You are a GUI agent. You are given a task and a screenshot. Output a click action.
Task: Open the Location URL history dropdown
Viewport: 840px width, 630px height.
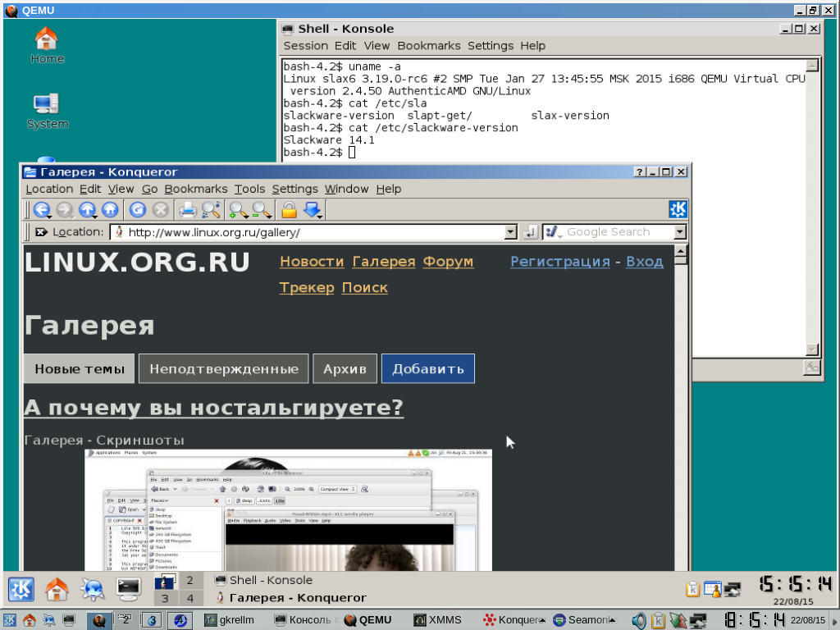coord(510,232)
